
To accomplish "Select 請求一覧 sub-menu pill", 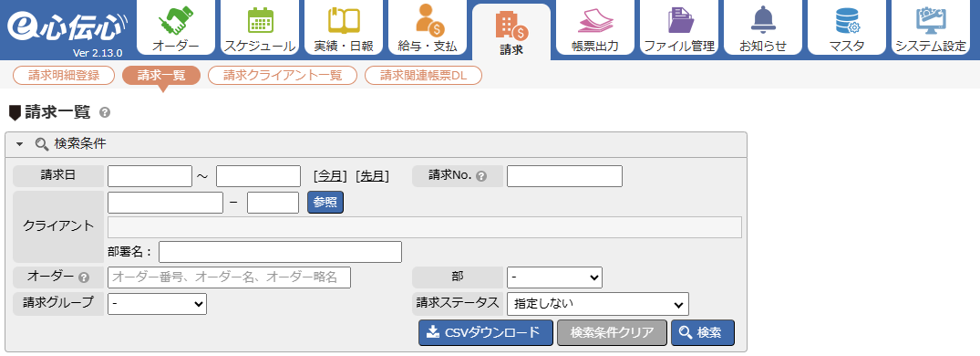I will pos(161,76).
